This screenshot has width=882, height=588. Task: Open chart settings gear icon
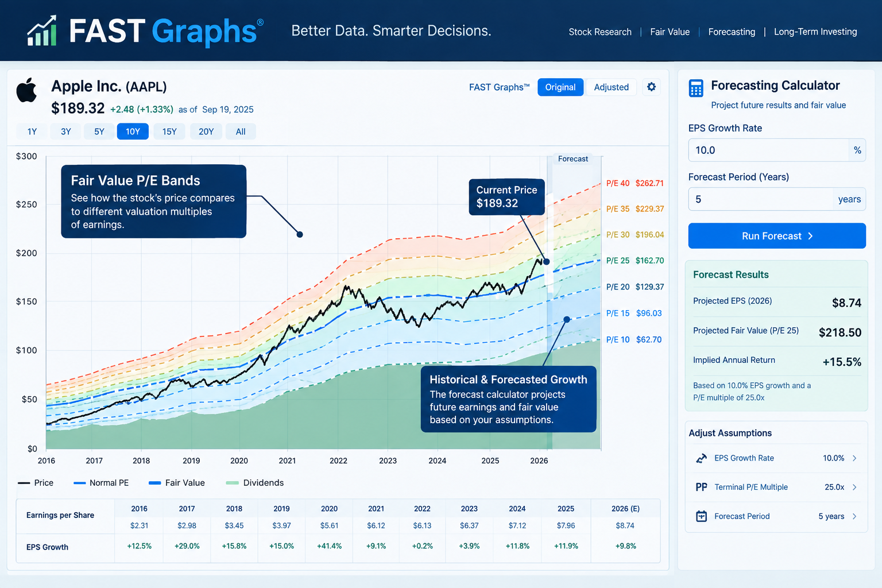[651, 87]
